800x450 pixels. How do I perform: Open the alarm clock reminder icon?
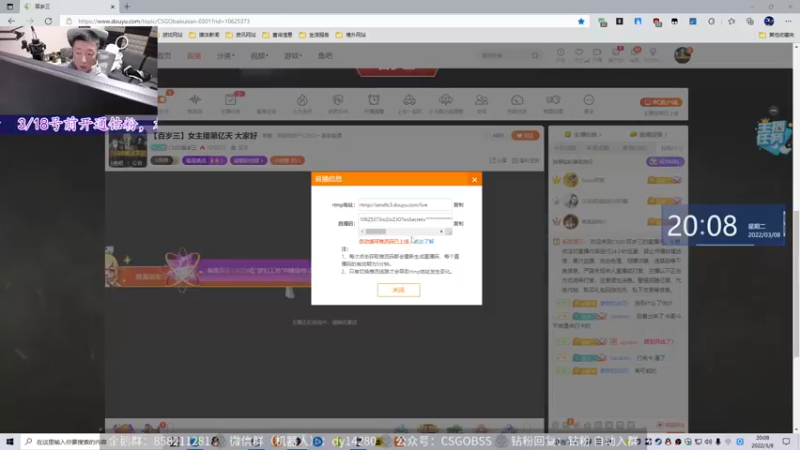pyautogui.click(x=373, y=99)
